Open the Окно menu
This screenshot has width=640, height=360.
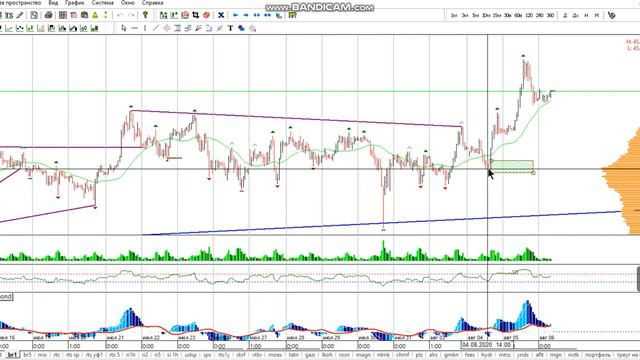click(127, 2)
